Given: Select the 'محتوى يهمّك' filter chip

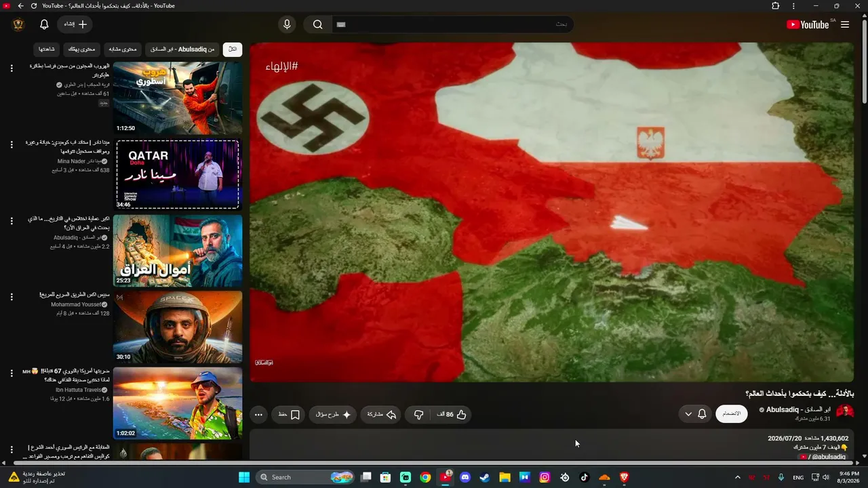Looking at the screenshot, I should coord(83,49).
